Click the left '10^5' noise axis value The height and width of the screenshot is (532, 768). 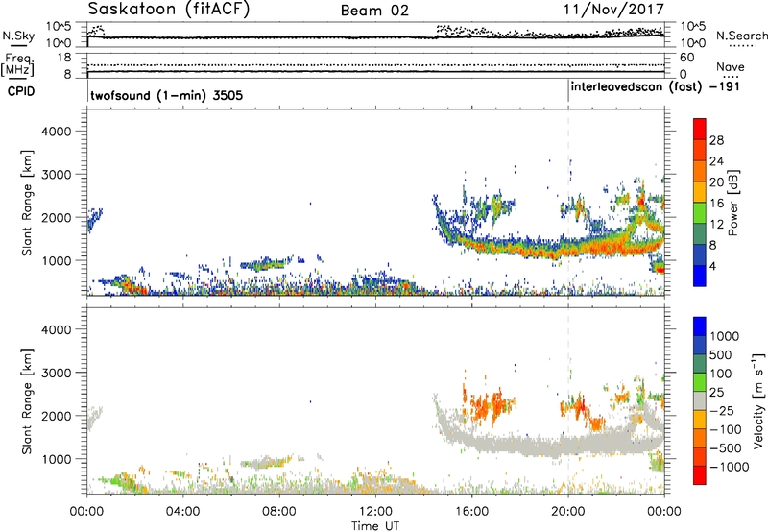point(59,27)
